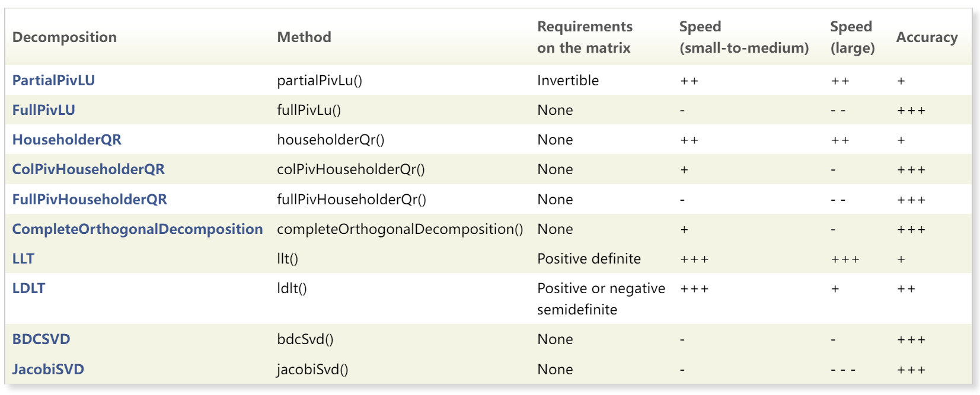Open HouseholderQR class link
The height and width of the screenshot is (395, 980).
[x=66, y=140]
